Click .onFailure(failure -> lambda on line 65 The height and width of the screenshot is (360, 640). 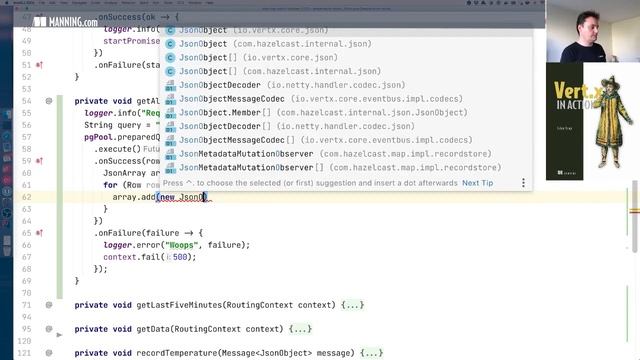(148, 233)
